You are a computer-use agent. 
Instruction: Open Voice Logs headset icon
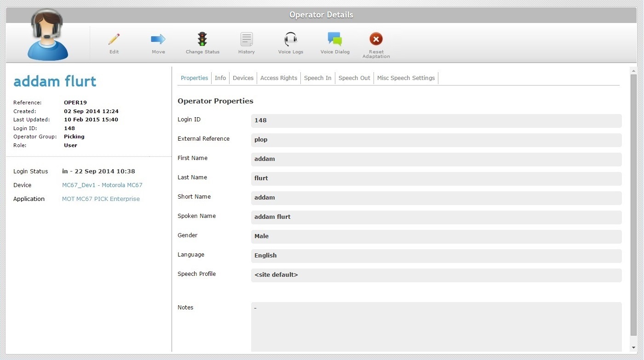(x=291, y=39)
